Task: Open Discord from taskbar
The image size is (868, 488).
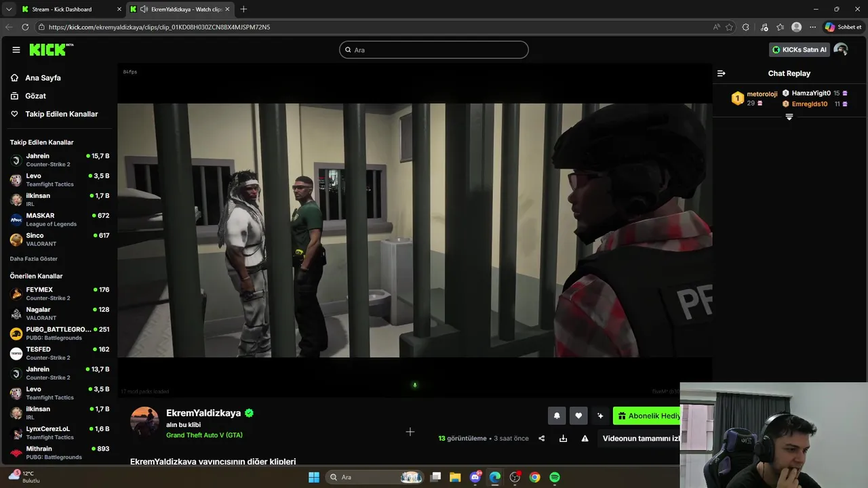Action: 475,477
